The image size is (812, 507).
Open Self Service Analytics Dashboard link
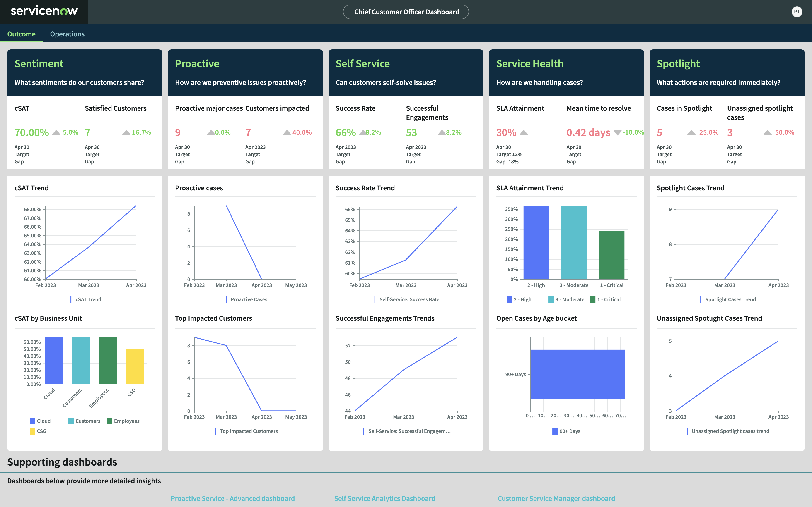coord(384,498)
